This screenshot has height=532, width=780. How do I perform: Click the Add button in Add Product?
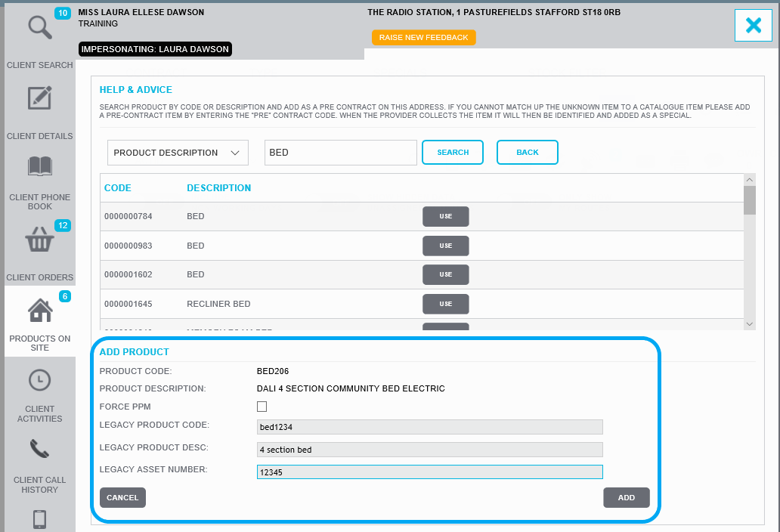point(627,498)
